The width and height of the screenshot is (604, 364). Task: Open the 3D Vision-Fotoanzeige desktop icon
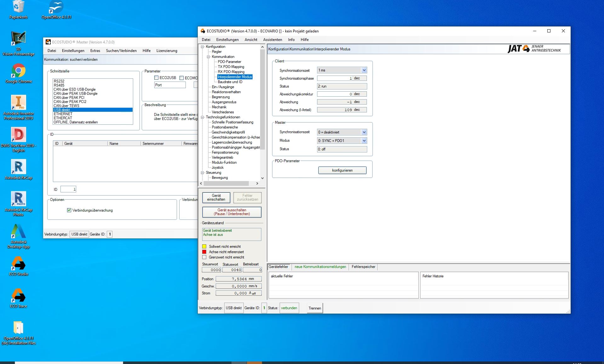(18, 43)
